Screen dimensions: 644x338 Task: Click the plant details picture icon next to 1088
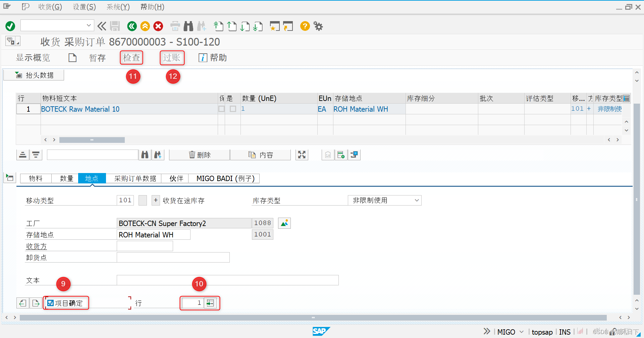pyautogui.click(x=284, y=223)
